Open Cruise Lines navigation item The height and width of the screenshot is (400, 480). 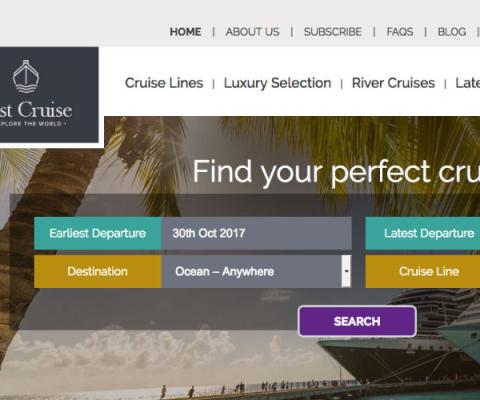pyautogui.click(x=164, y=83)
